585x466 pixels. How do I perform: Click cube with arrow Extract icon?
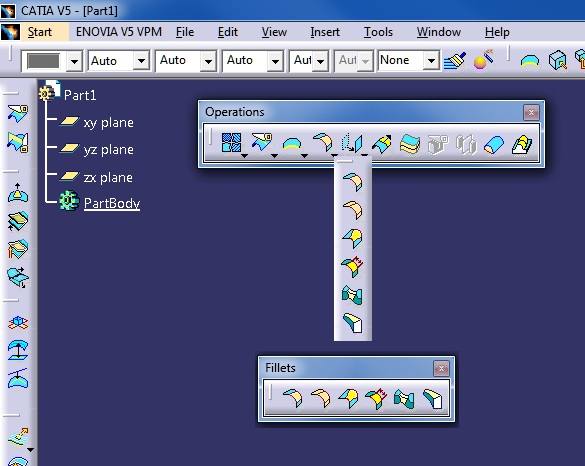pos(557,60)
